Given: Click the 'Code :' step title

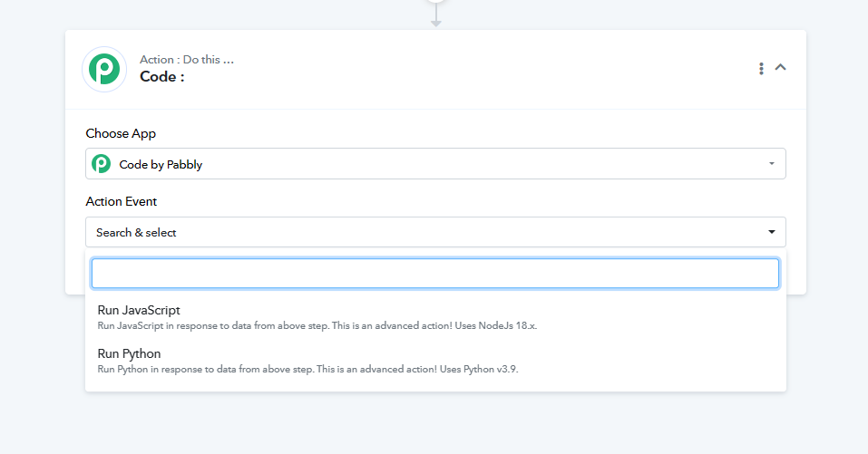Looking at the screenshot, I should [x=161, y=77].
